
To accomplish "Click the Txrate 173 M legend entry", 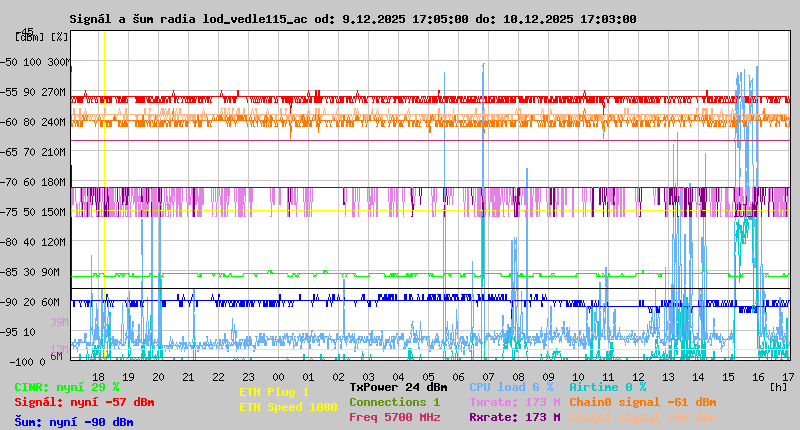I will pyautogui.click(x=514, y=402).
